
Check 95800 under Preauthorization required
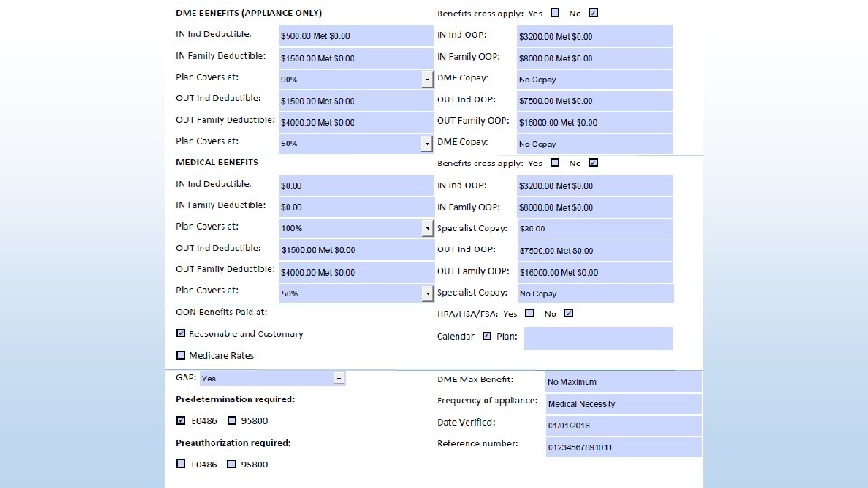click(231, 464)
